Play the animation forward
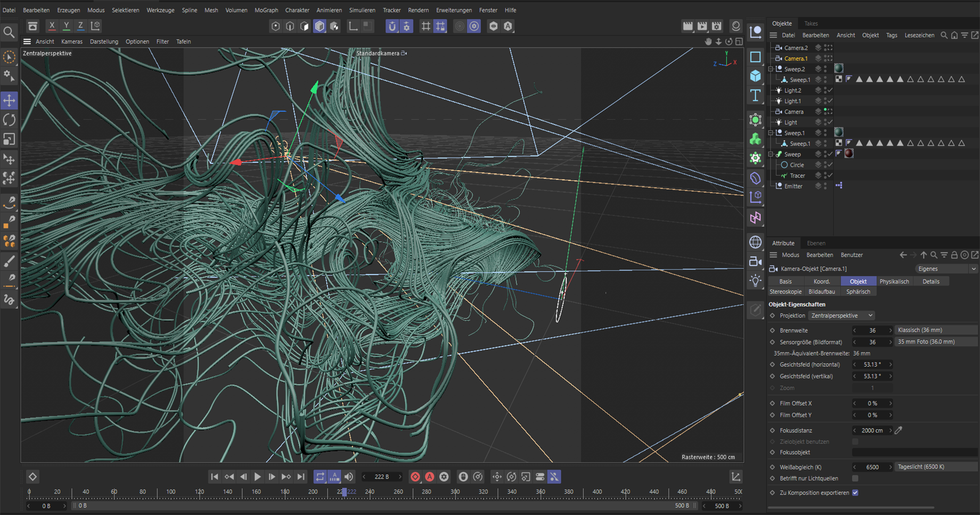The width and height of the screenshot is (980, 515). click(x=257, y=477)
